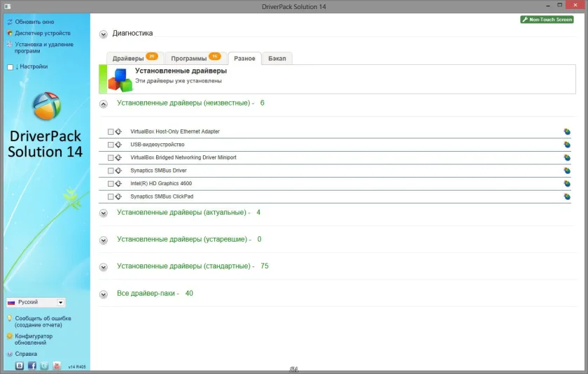Click the arrow icon beside Synaptics SMBus Driver
Screen dimensions: 588x374
[118, 171]
